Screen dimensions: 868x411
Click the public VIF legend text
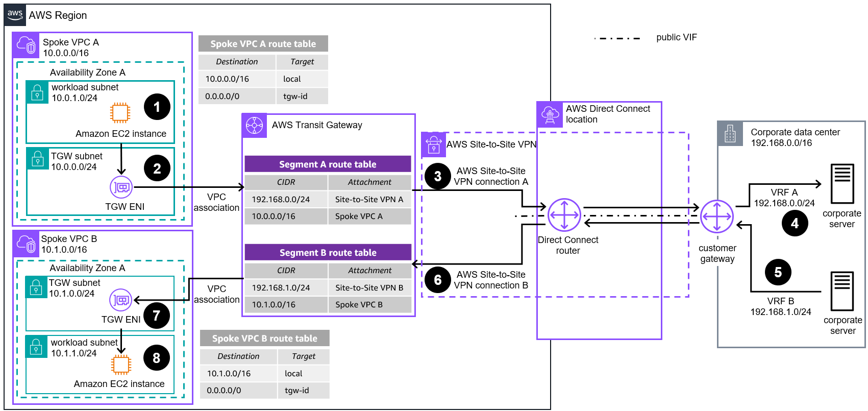point(677,37)
